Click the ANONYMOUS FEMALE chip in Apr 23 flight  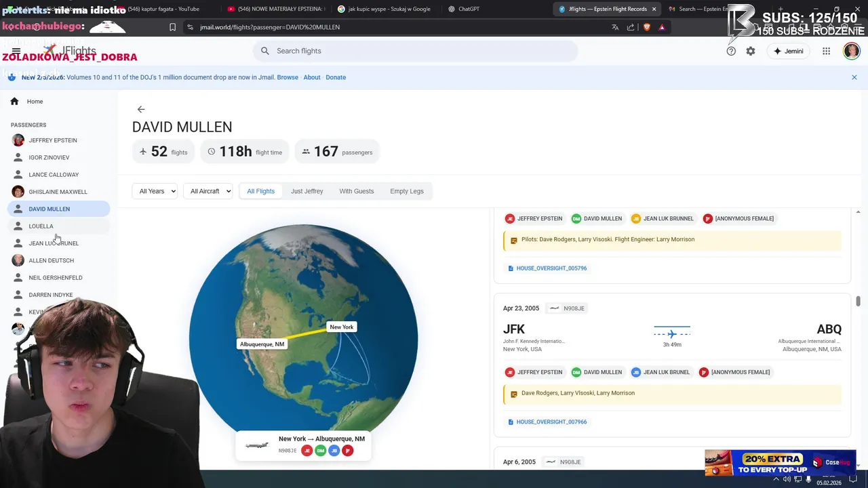click(x=735, y=372)
